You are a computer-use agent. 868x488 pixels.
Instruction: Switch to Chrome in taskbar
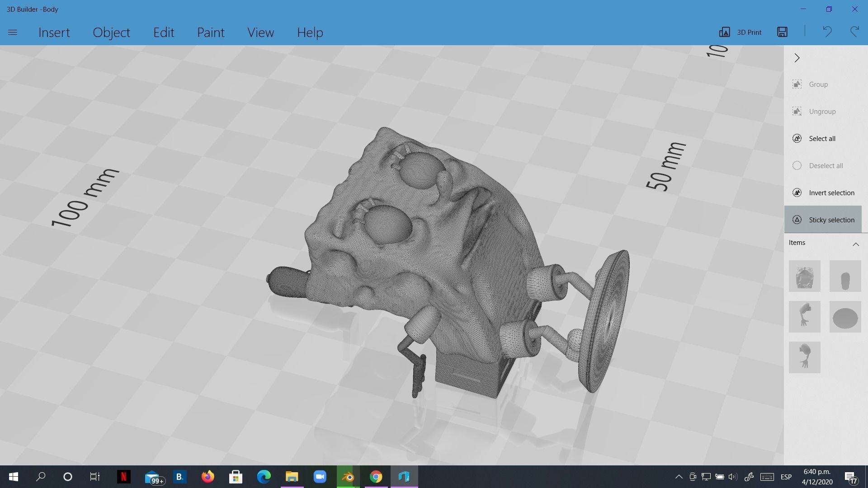[x=376, y=477]
